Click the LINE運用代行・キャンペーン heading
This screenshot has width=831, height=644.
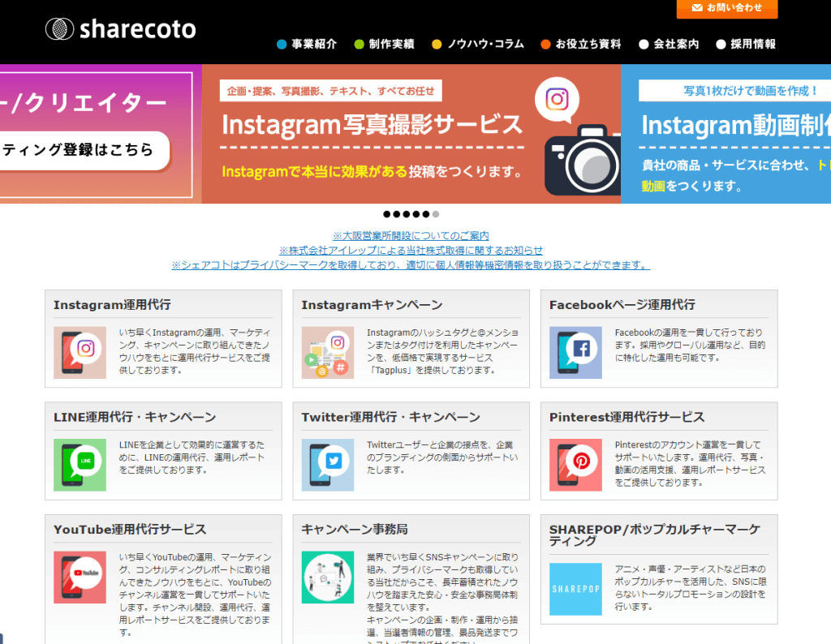pos(135,418)
